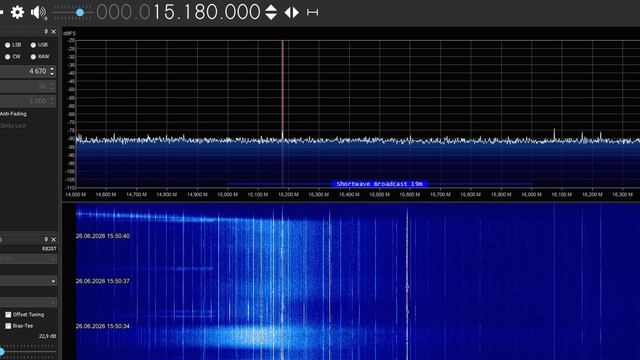This screenshot has width=640, height=360.
Task: Click digit 8 in the frequency display
Action: [x=200, y=12]
